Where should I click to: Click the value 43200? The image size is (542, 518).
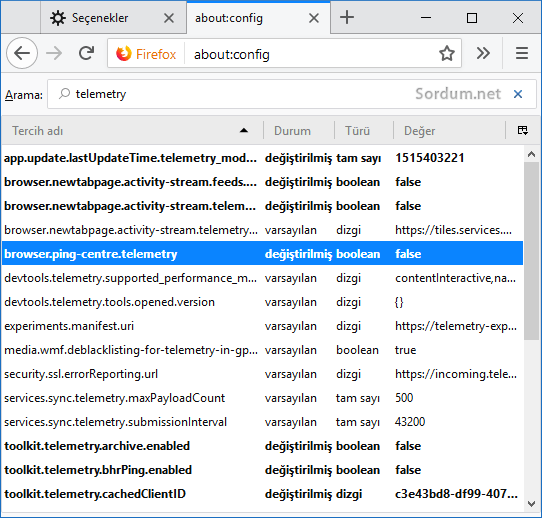click(410, 422)
